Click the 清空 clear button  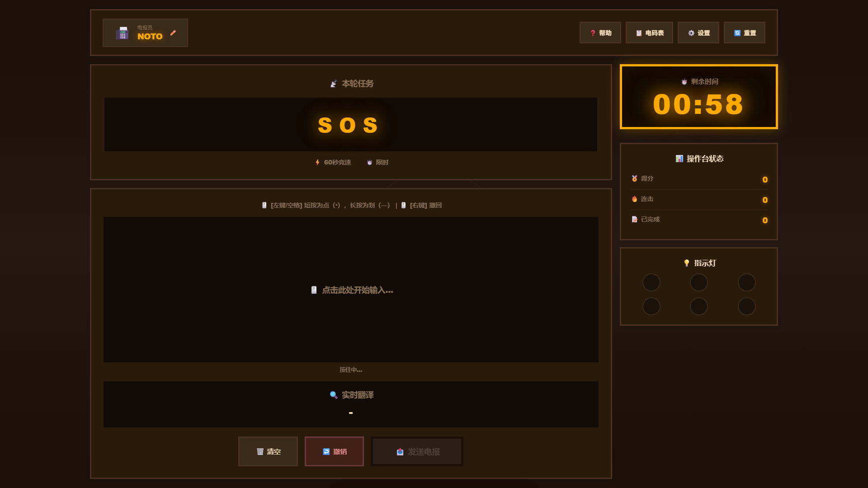click(268, 451)
